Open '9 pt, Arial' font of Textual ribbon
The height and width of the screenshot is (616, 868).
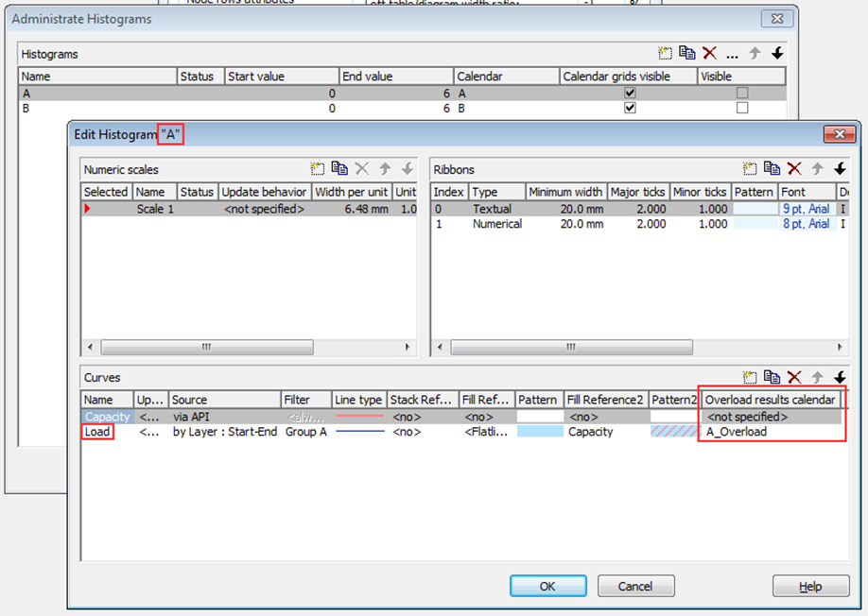pos(806,209)
